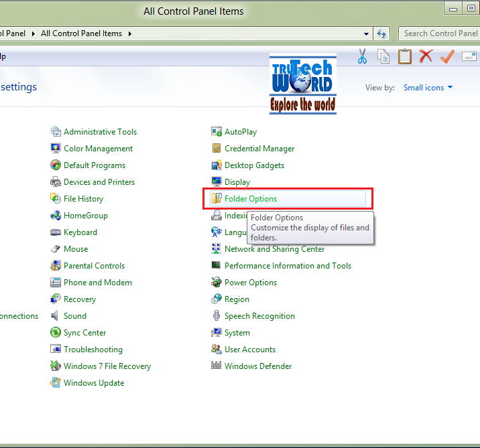The height and width of the screenshot is (448, 480).
Task: Click the Default Programs icon
Action: 56,165
